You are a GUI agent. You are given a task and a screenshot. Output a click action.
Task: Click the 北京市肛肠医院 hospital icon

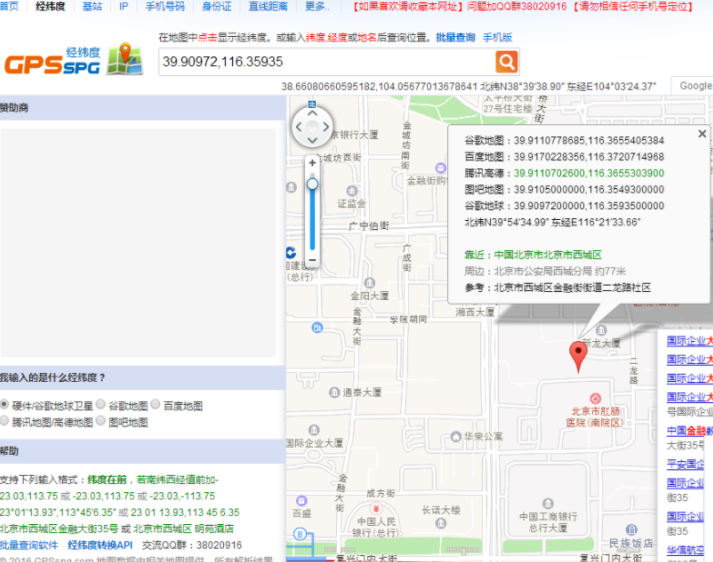point(595,398)
